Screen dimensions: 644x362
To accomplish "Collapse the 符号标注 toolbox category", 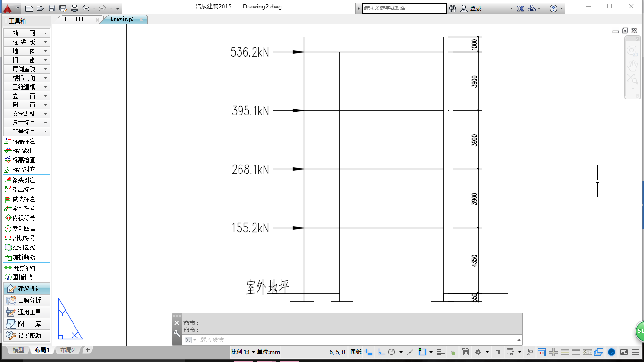I will click(26, 132).
